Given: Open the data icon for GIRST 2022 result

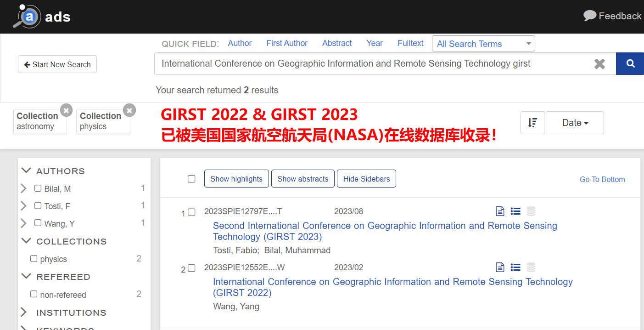Looking at the screenshot, I should tap(531, 267).
